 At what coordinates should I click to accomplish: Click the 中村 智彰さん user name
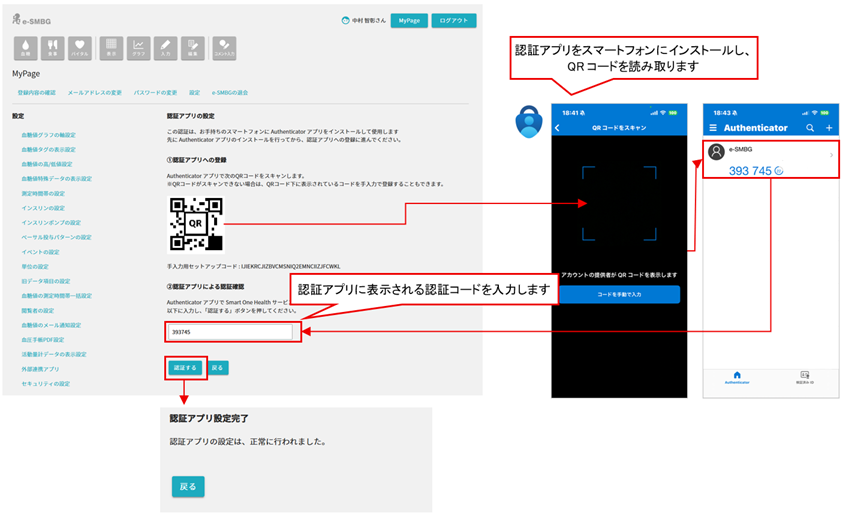[369, 20]
